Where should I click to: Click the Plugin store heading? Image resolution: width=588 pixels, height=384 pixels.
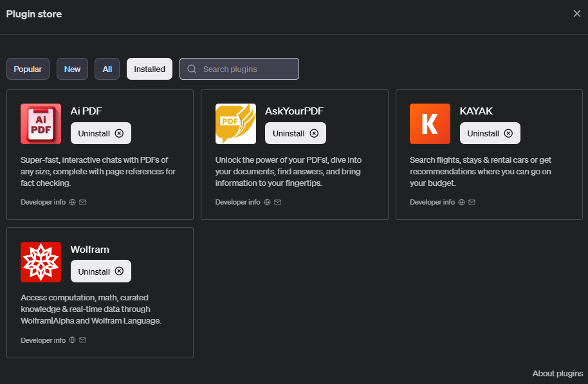tap(34, 14)
